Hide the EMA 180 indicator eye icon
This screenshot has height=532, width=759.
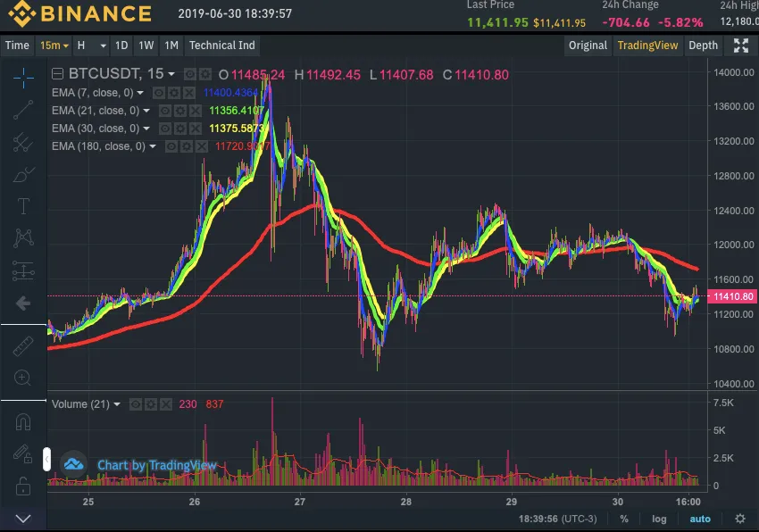pos(171,146)
